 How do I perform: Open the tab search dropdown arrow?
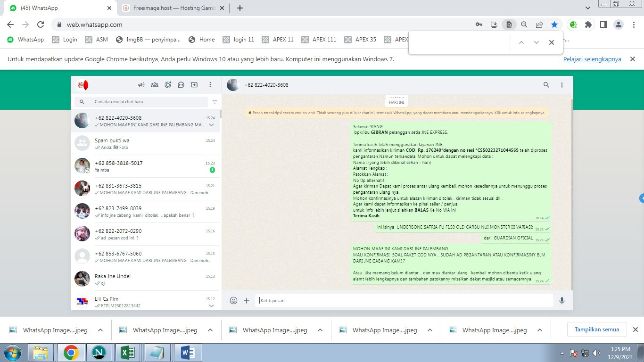click(588, 8)
